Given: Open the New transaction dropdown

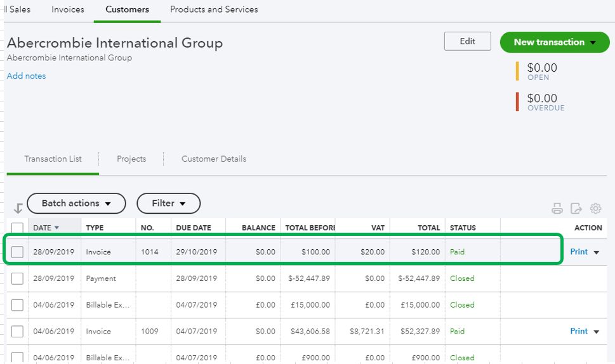Looking at the screenshot, I should point(555,42).
